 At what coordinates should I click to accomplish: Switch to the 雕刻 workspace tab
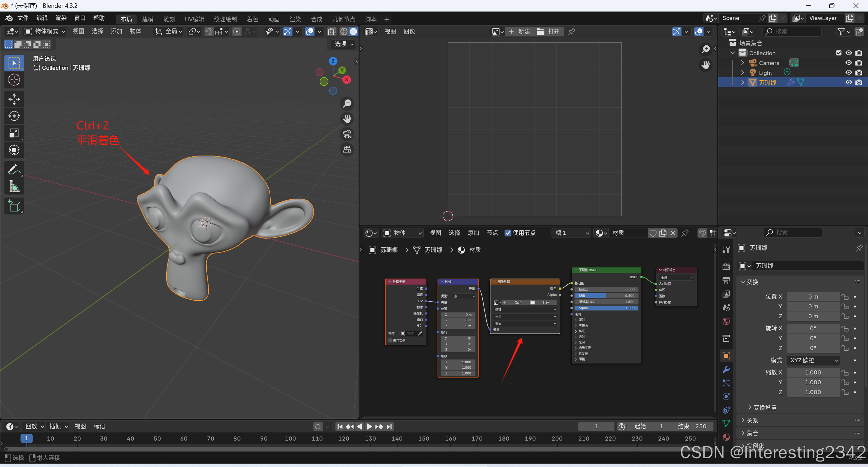169,19
